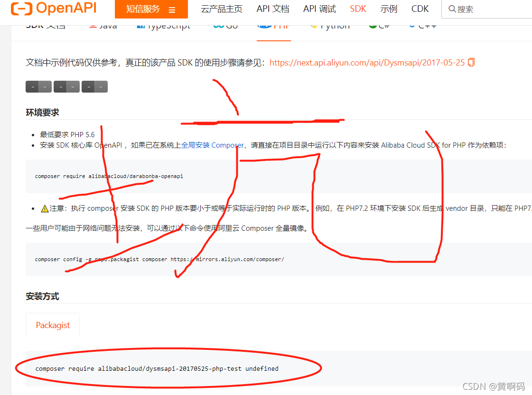Open the 全局安装 Composer link

[213, 145]
